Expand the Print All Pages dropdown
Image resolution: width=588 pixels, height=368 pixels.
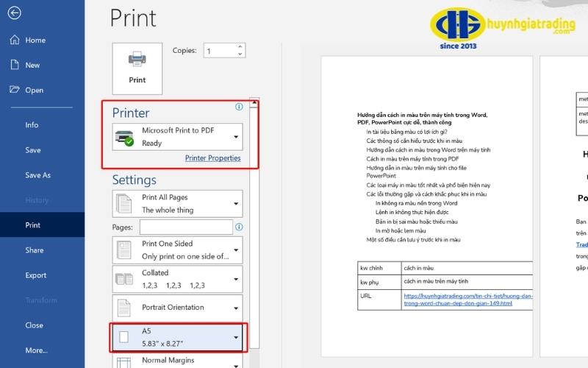coord(236,204)
